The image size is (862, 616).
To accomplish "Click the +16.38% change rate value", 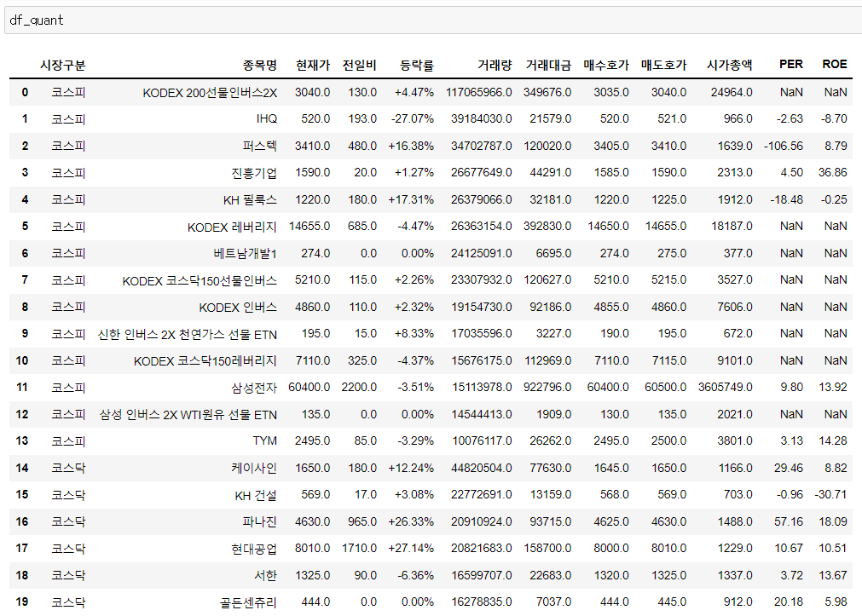I will (x=411, y=146).
